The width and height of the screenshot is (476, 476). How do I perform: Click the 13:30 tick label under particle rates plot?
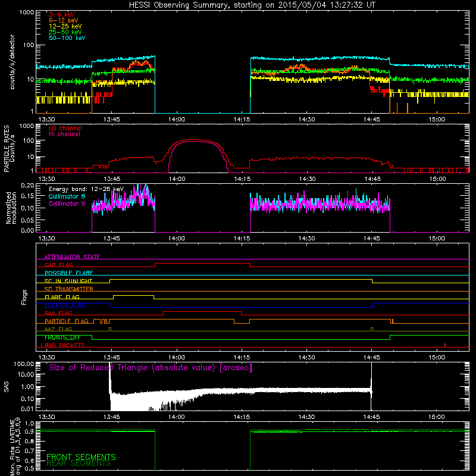click(x=47, y=179)
